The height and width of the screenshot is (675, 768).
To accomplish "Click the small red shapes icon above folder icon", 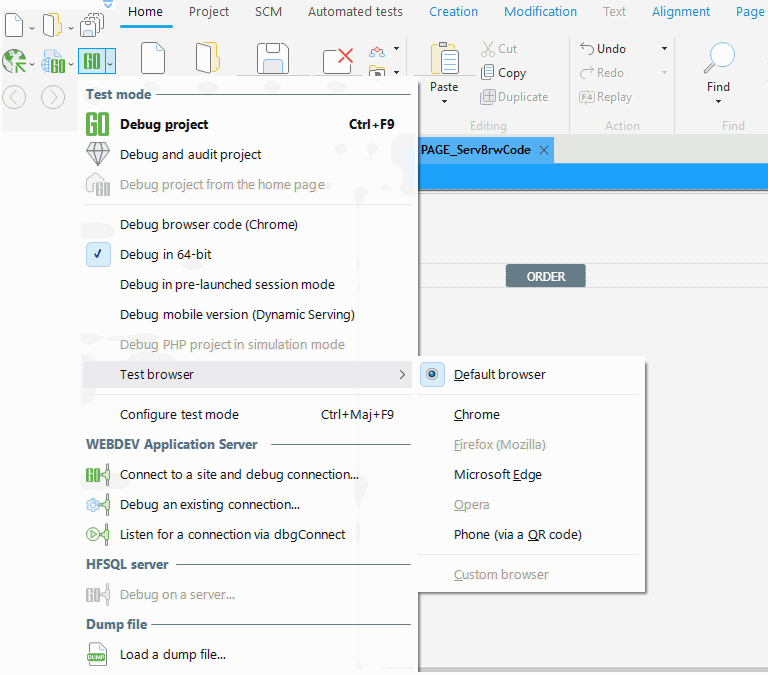I will click(377, 51).
